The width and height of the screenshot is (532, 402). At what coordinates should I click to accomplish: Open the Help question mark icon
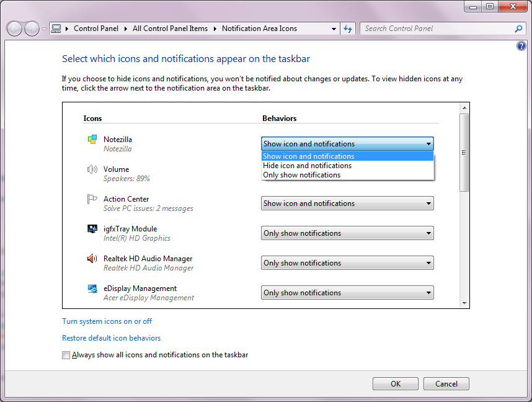521,46
